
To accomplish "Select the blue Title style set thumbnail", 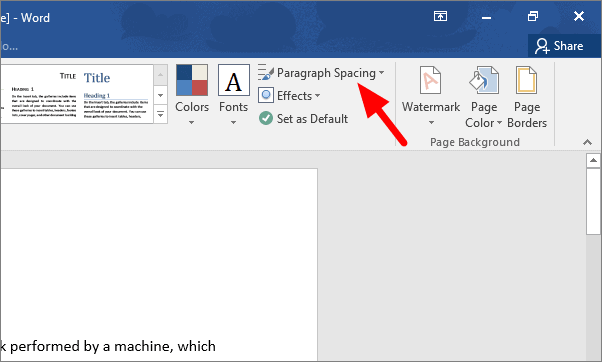I will pos(116,94).
